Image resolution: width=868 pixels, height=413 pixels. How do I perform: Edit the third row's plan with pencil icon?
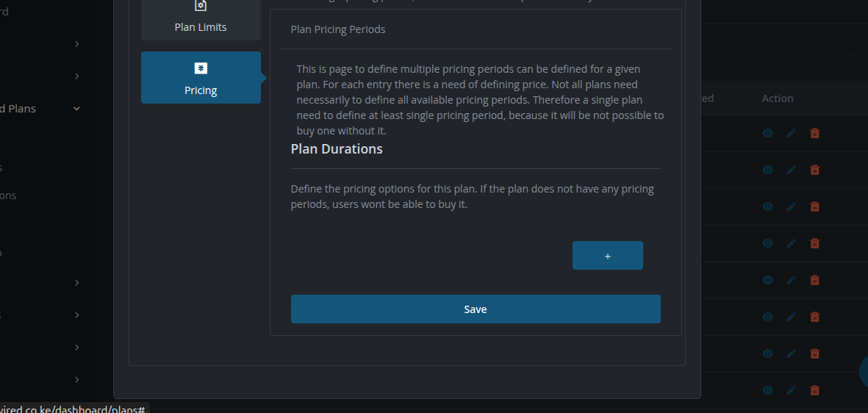(791, 206)
